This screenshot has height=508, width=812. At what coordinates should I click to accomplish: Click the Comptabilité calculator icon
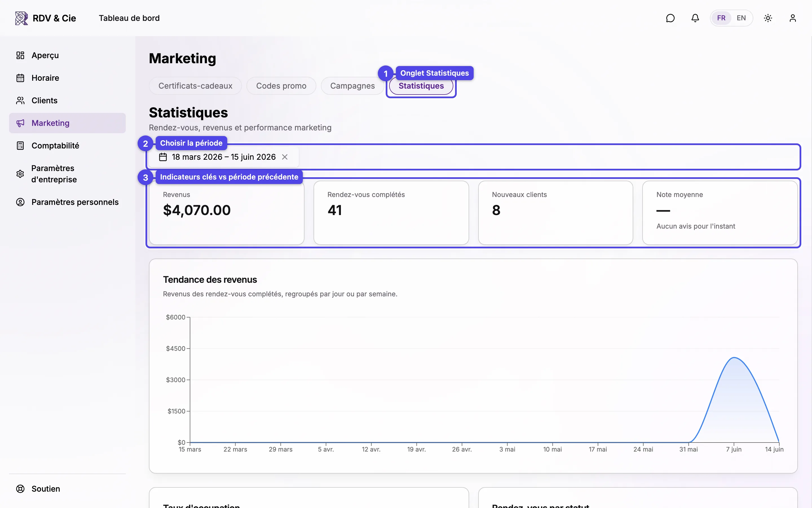(x=20, y=145)
